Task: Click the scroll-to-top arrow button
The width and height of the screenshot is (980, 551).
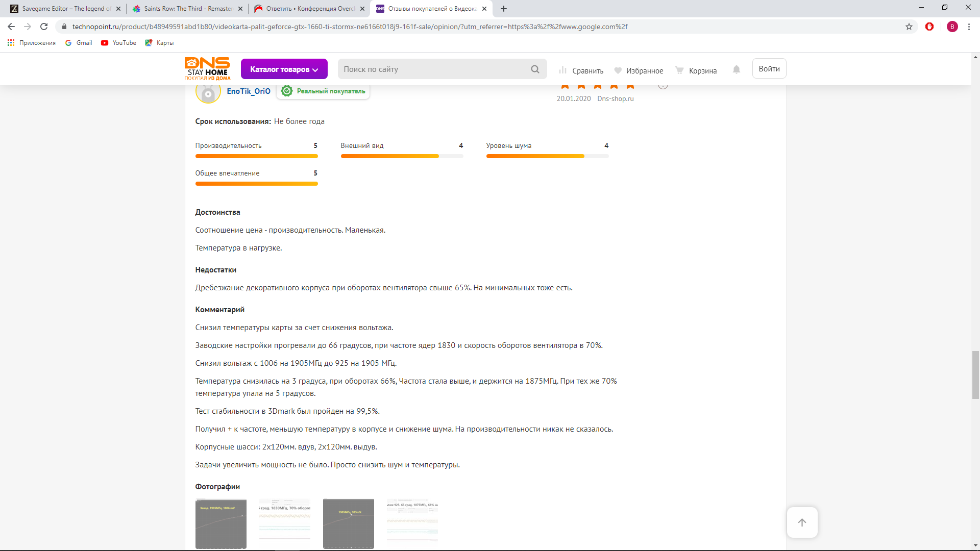Action: click(802, 522)
